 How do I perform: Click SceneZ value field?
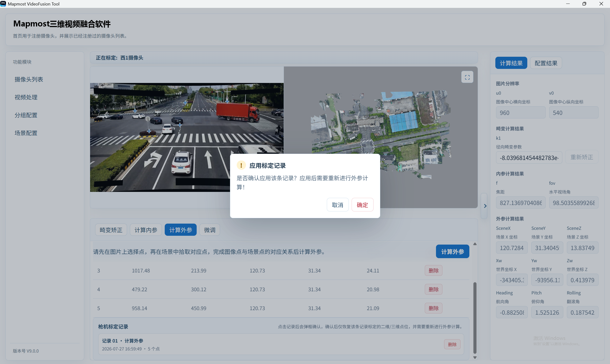coord(582,248)
